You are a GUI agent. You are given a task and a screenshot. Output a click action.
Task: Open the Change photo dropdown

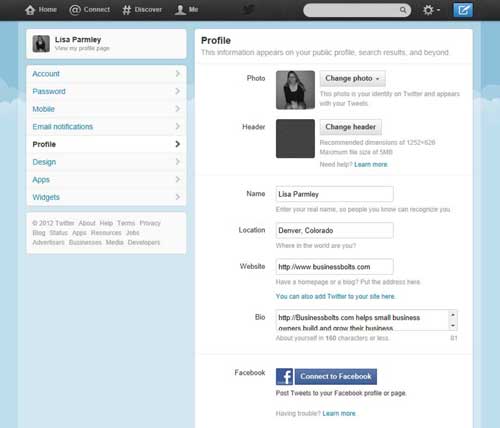(353, 78)
